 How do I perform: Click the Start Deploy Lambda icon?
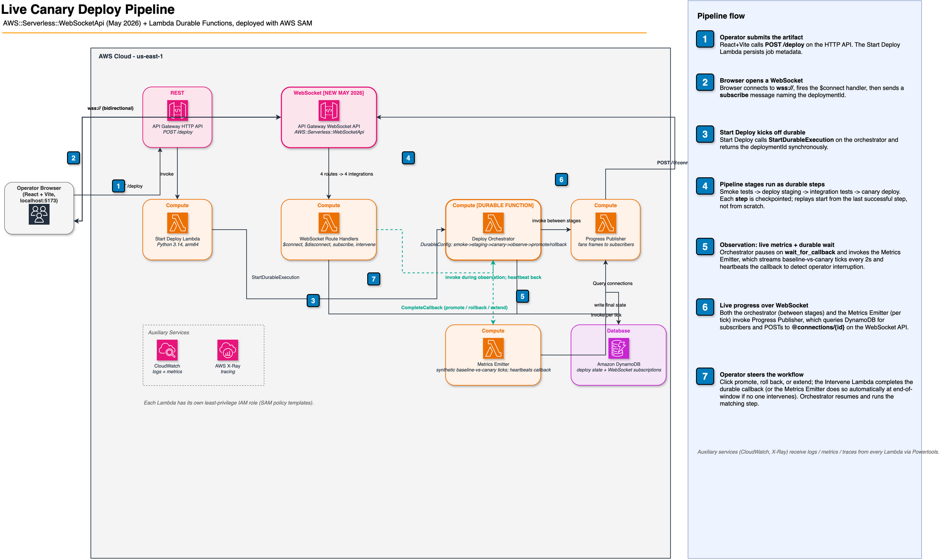177,223
